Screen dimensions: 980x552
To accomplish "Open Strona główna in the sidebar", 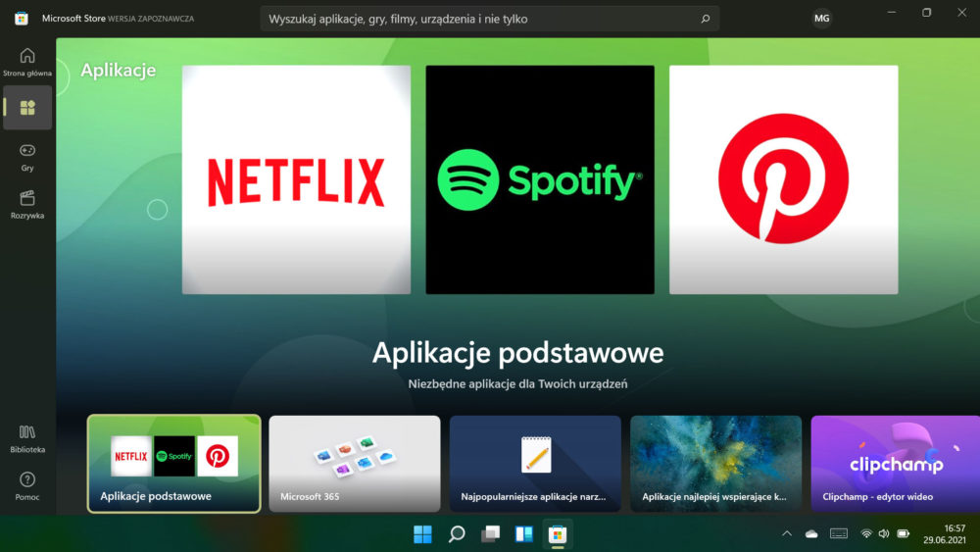I will pos(26,61).
